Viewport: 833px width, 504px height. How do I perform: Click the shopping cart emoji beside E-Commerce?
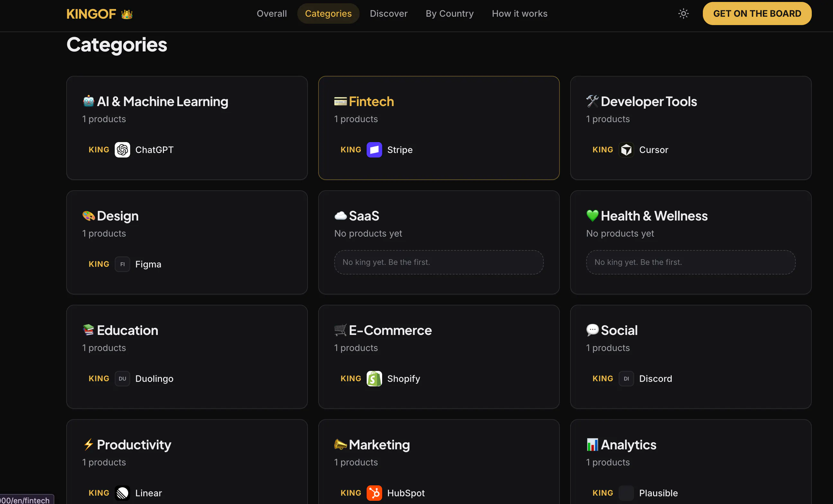coord(340,330)
